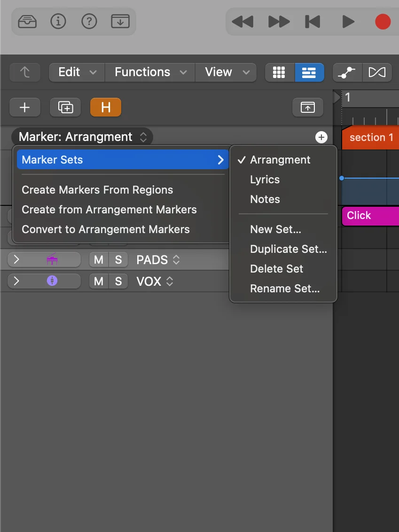Switch to grid view icon
This screenshot has height=532, width=399.
280,72
